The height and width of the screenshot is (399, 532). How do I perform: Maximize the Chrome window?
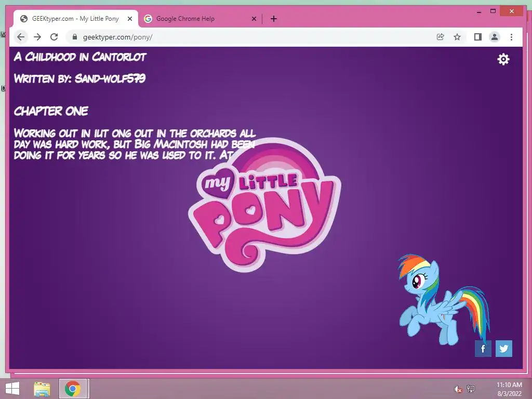click(493, 11)
